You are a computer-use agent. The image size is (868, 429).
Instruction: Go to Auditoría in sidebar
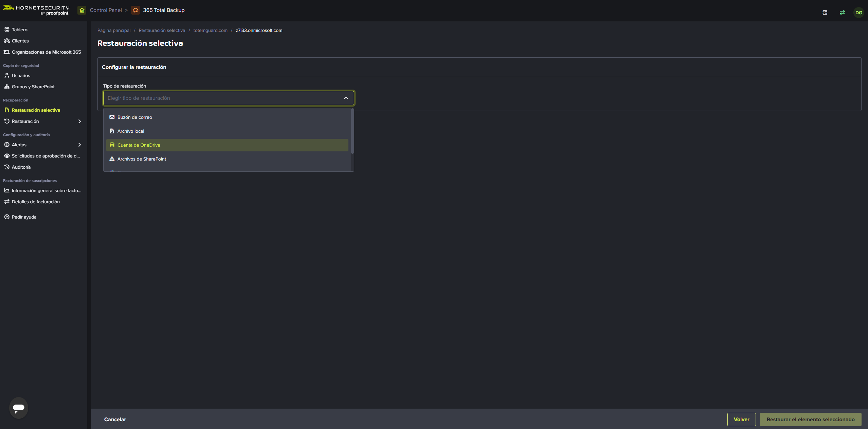(21, 167)
